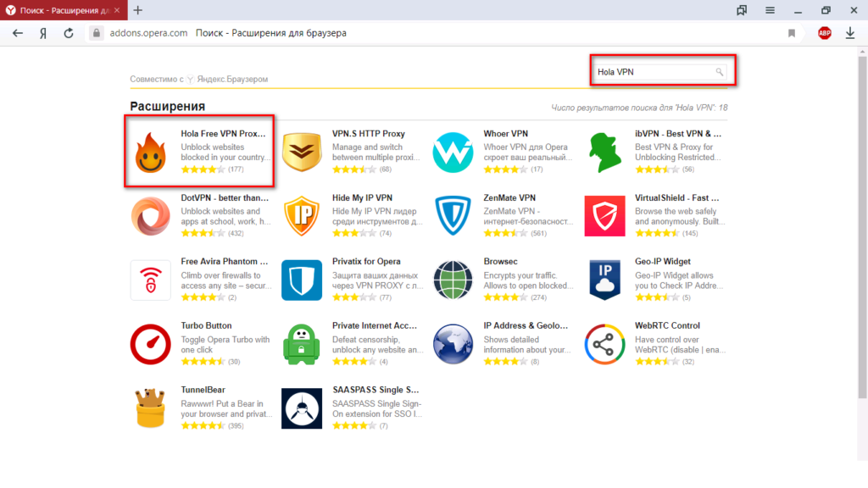The image size is (868, 488).
Task: Open the browser hamburger menu
Action: (770, 10)
